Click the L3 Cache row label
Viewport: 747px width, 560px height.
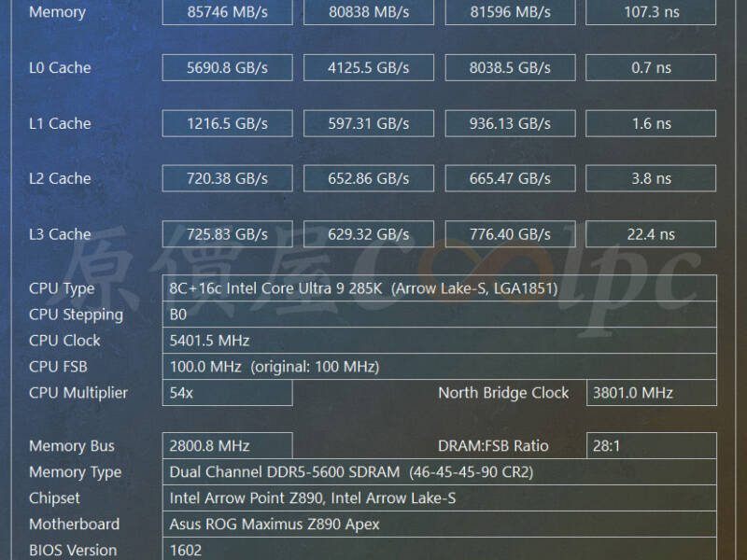tap(60, 234)
